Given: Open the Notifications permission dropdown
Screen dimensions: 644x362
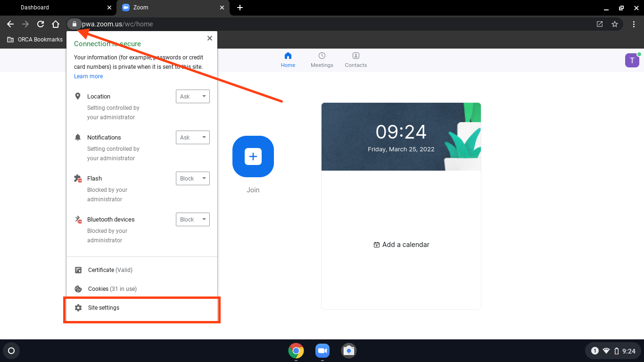Looking at the screenshot, I should [x=193, y=138].
